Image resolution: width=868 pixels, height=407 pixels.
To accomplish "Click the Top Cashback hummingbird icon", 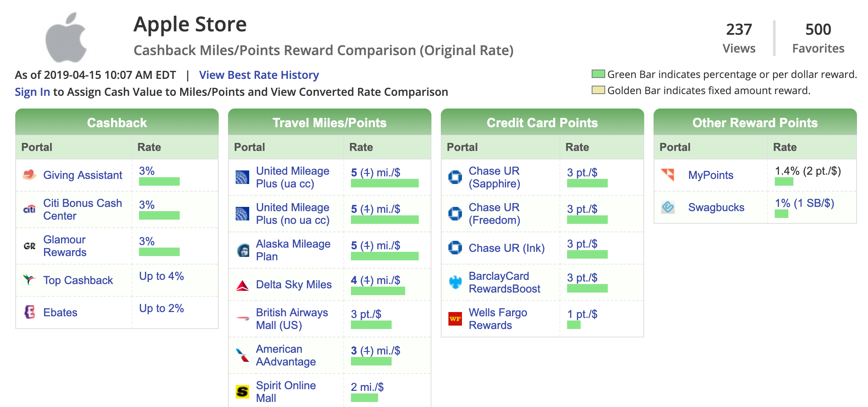I will (x=29, y=280).
